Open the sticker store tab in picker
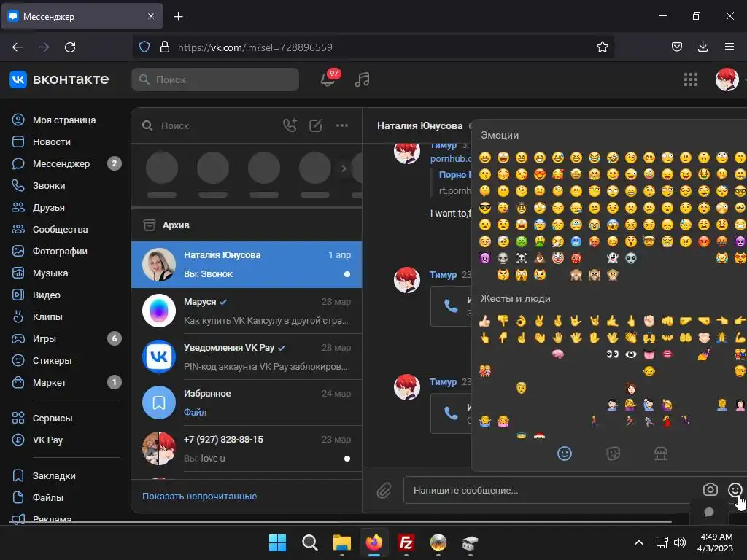This screenshot has width=747, height=560. pyautogui.click(x=661, y=454)
